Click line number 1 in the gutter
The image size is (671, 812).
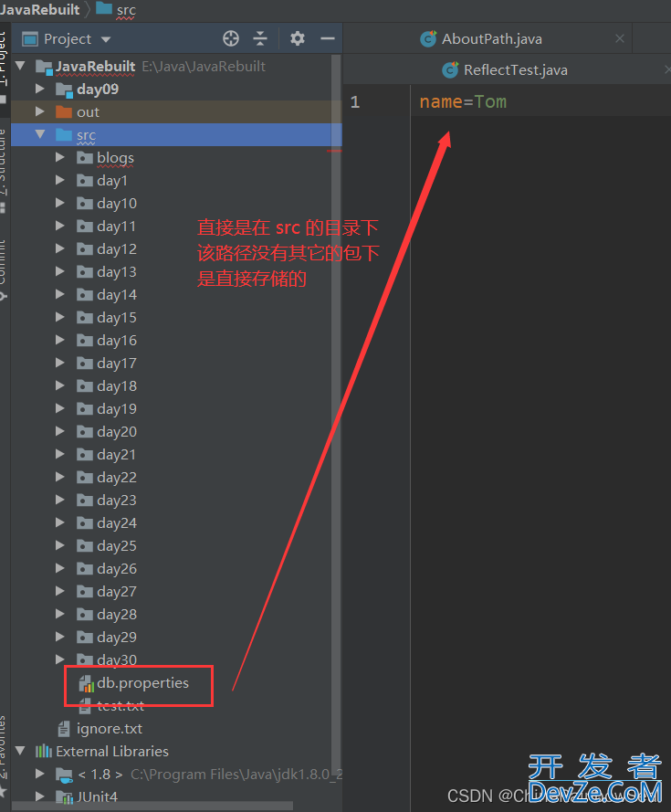point(354,102)
